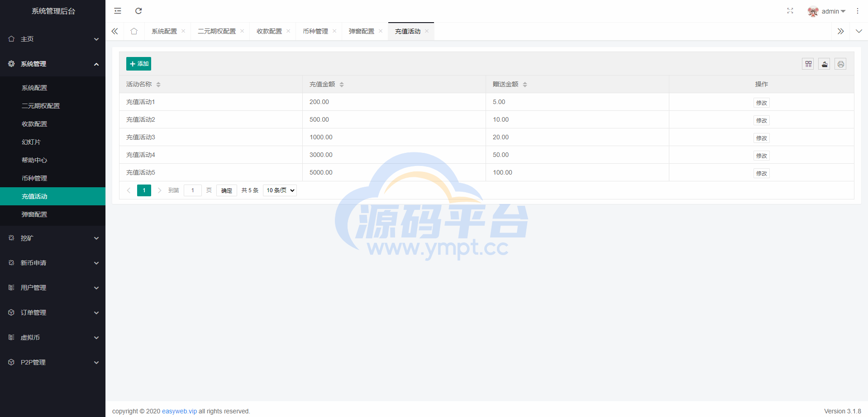The height and width of the screenshot is (417, 868).
Task: Open the column filter icon in table toolbar
Action: point(808,64)
